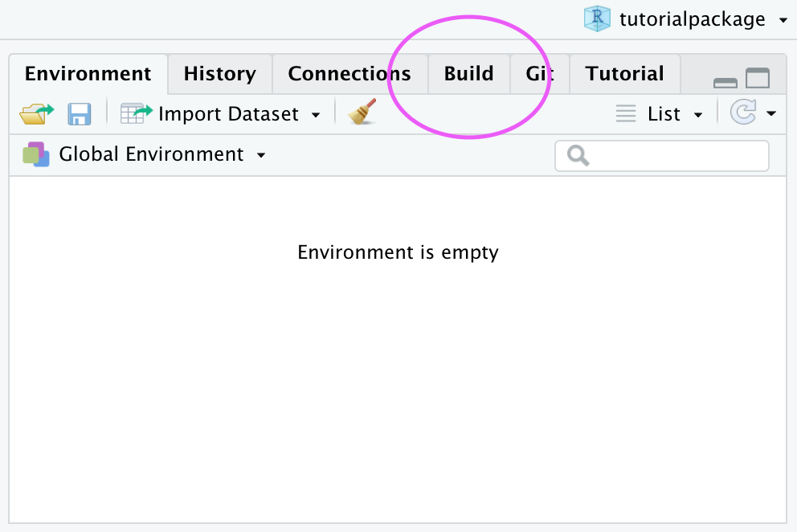
Task: Refresh the environment with the circular arrow icon
Action: coord(743,113)
